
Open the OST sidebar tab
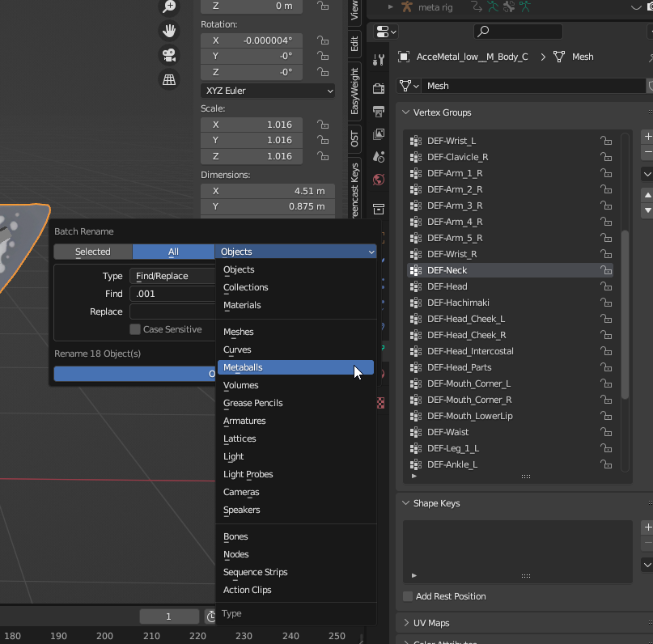354,138
